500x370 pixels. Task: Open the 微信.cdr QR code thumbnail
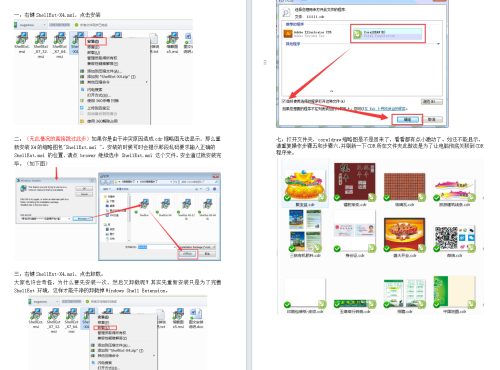454,238
